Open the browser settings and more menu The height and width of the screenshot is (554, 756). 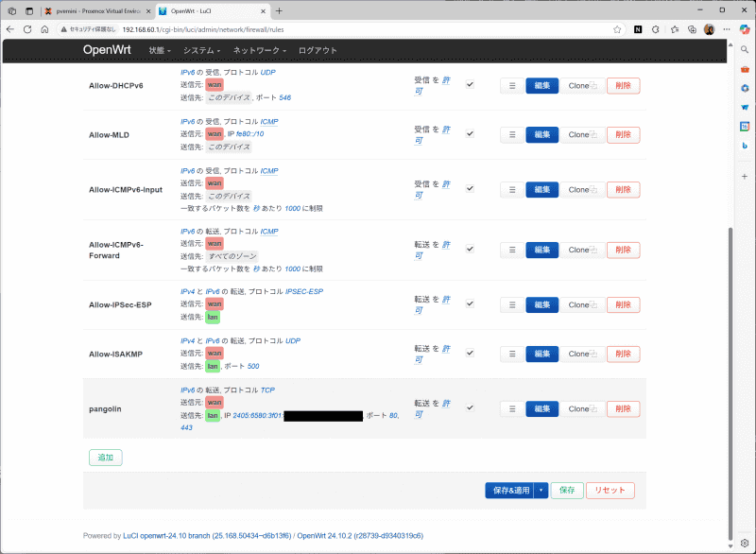tap(727, 29)
